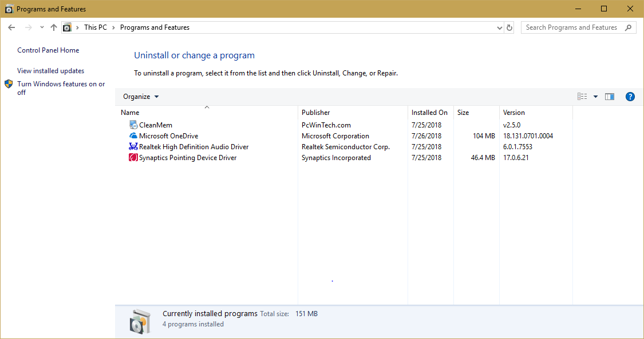The height and width of the screenshot is (339, 644).
Task: Click the change view icon
Action: coord(582,97)
